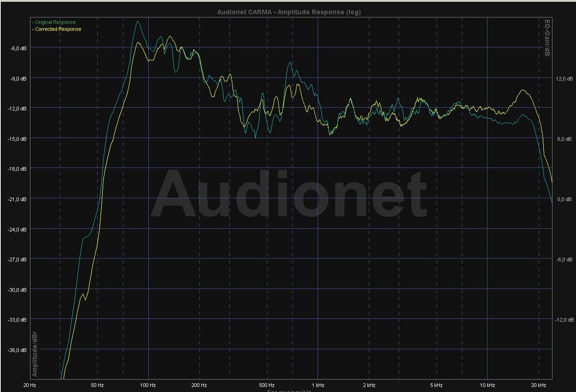Viewport: 576px width, 392px height.
Task: Click the "-15,0 dB" amplitude label
Action: [18, 138]
